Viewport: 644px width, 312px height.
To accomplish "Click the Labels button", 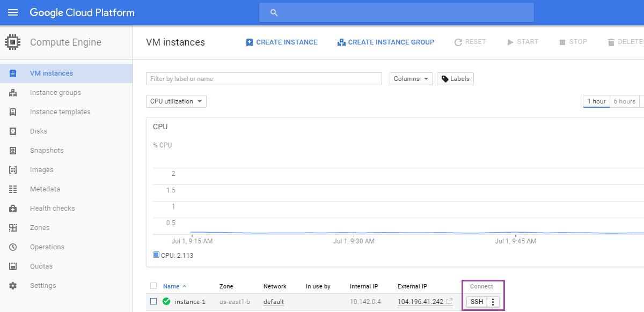I will (x=455, y=79).
